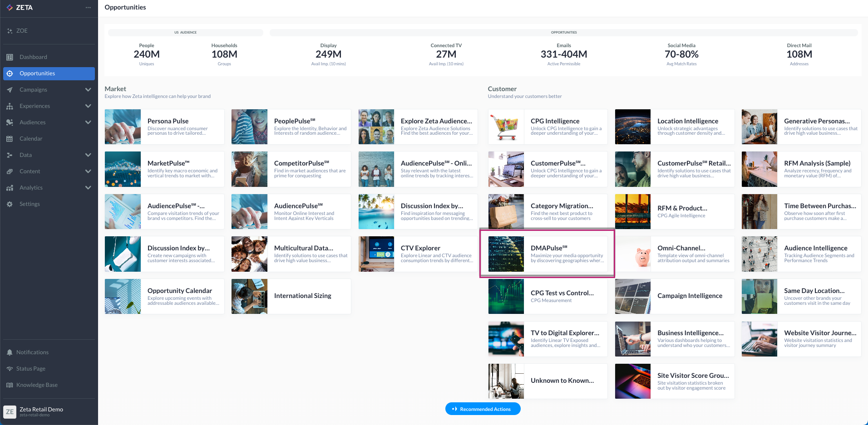Open the Same Day Location card title
The height and width of the screenshot is (425, 868).
tap(814, 291)
